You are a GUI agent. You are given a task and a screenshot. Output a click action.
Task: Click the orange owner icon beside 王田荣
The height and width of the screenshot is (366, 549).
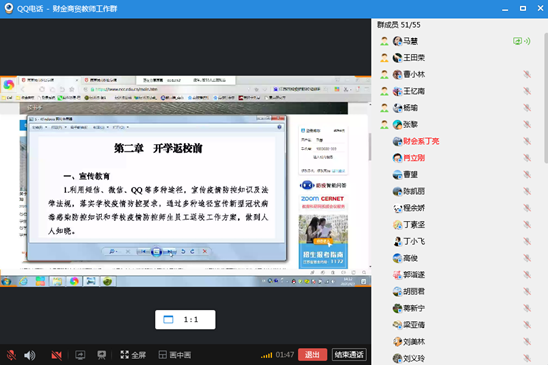[384, 57]
